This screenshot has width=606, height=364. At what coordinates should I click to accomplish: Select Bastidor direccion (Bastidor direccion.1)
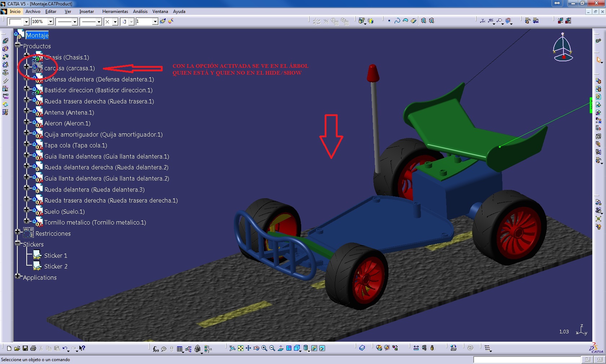98,90
